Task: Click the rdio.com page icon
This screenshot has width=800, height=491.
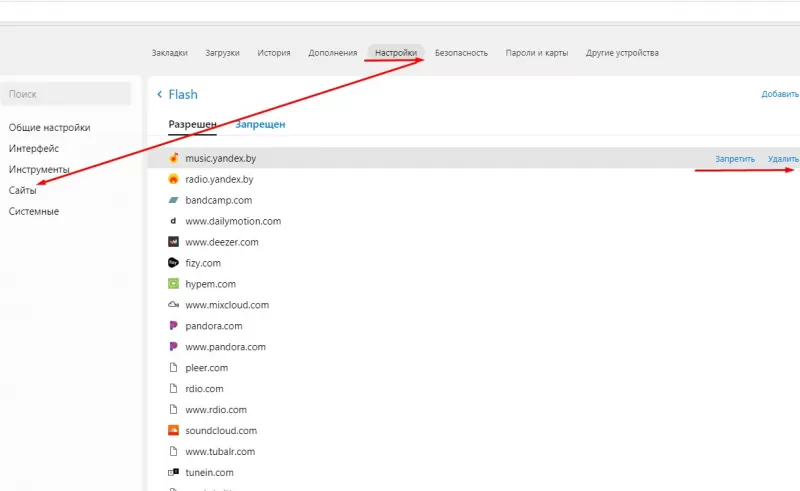Action: (173, 388)
